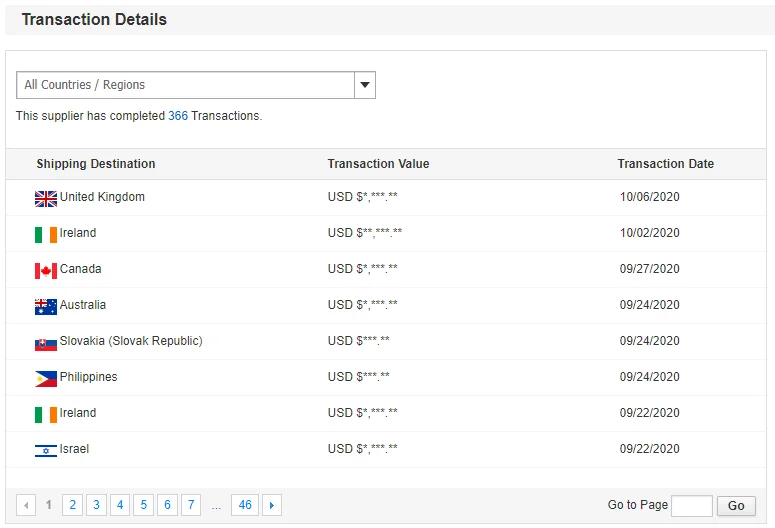
Task: Focus the Go to Page input field
Action: pyautogui.click(x=691, y=506)
